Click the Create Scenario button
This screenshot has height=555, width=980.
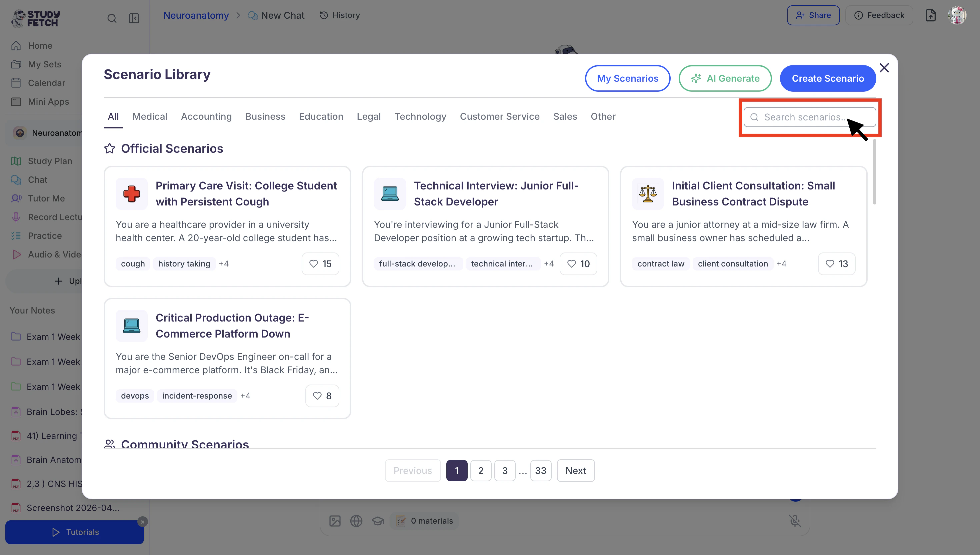pos(827,78)
